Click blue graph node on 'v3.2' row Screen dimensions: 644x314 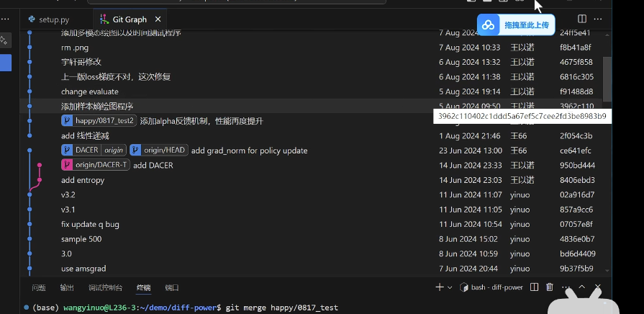coord(30,195)
